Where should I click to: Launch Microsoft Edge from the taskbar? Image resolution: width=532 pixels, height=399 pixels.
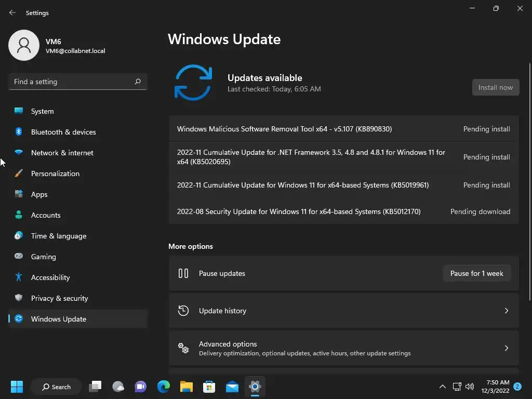tap(164, 387)
